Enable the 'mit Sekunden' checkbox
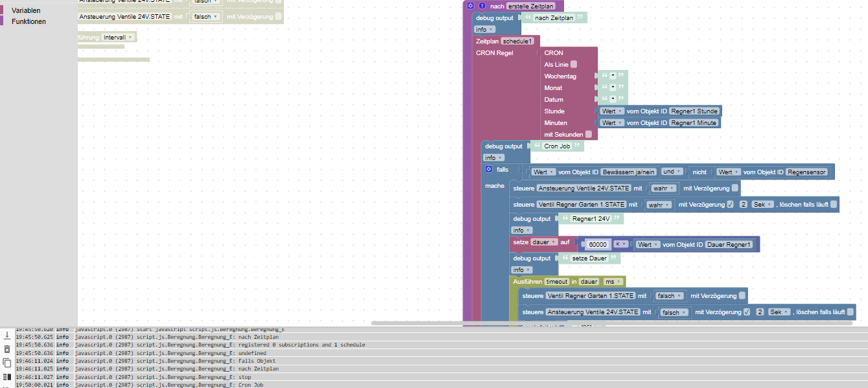868x388 pixels. (589, 134)
